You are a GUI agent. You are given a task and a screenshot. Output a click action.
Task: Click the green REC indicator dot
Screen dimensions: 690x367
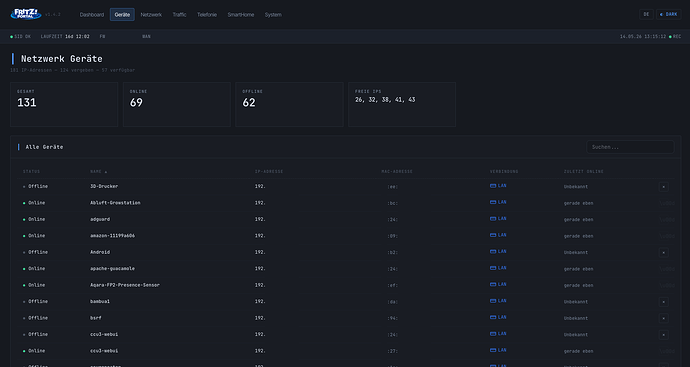670,37
